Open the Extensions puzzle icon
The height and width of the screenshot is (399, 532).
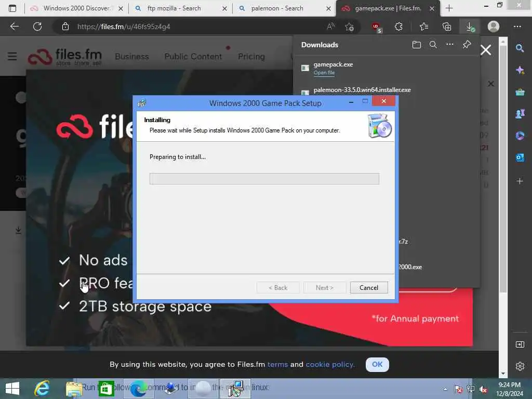point(398,26)
